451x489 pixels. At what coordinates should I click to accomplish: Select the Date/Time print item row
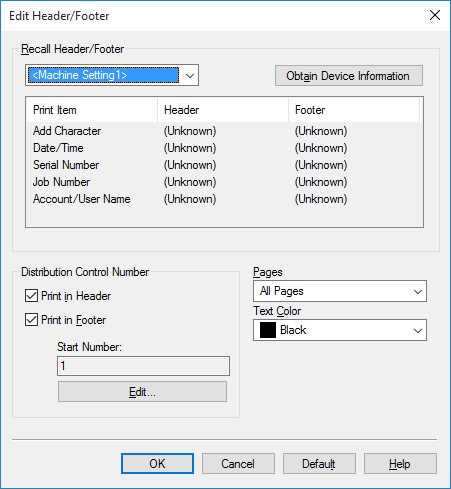point(223,148)
